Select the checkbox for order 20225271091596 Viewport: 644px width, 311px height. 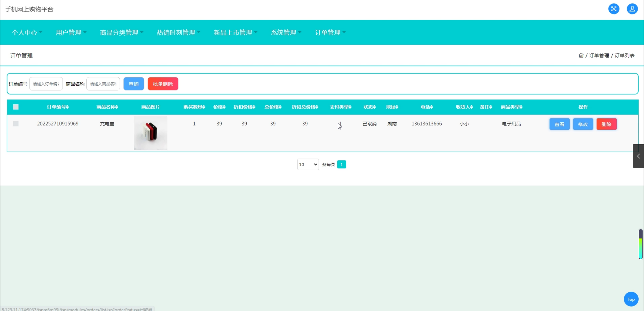[x=16, y=124]
